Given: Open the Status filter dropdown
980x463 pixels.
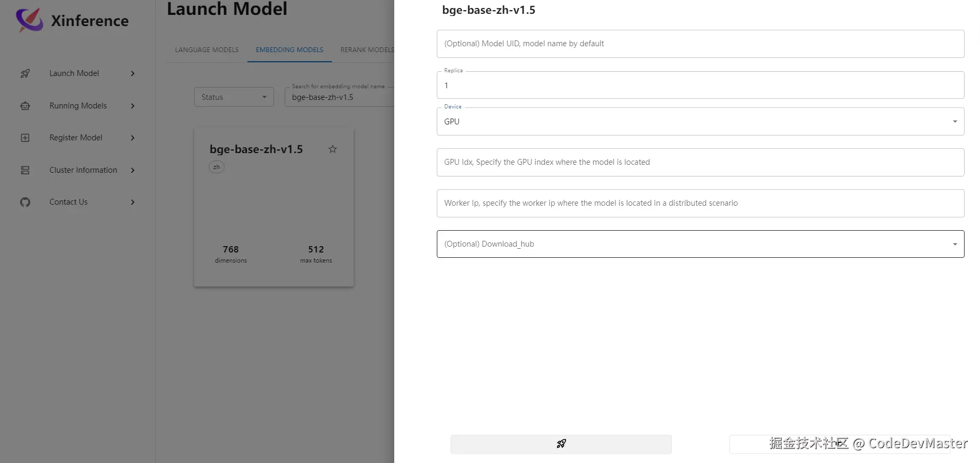Looking at the screenshot, I should (234, 97).
